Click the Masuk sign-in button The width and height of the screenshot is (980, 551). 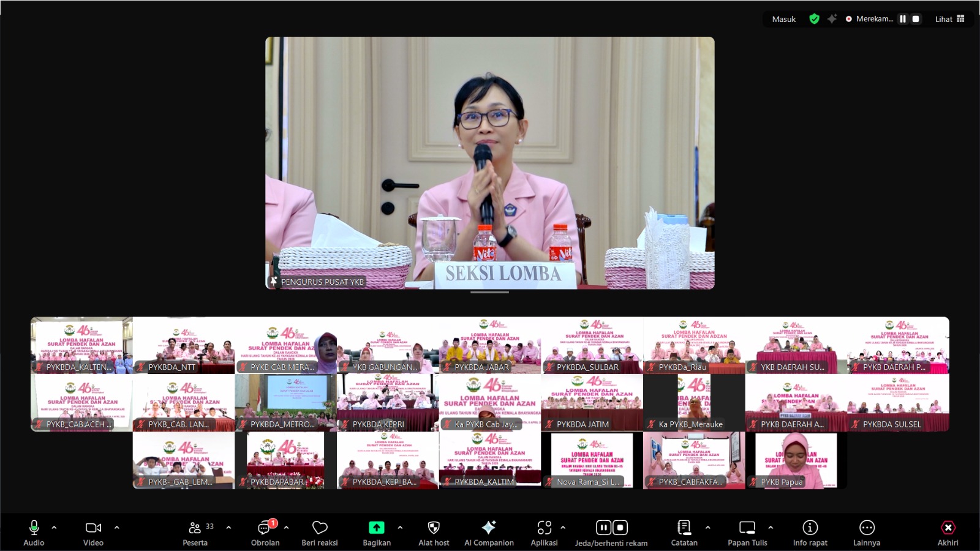pos(783,19)
